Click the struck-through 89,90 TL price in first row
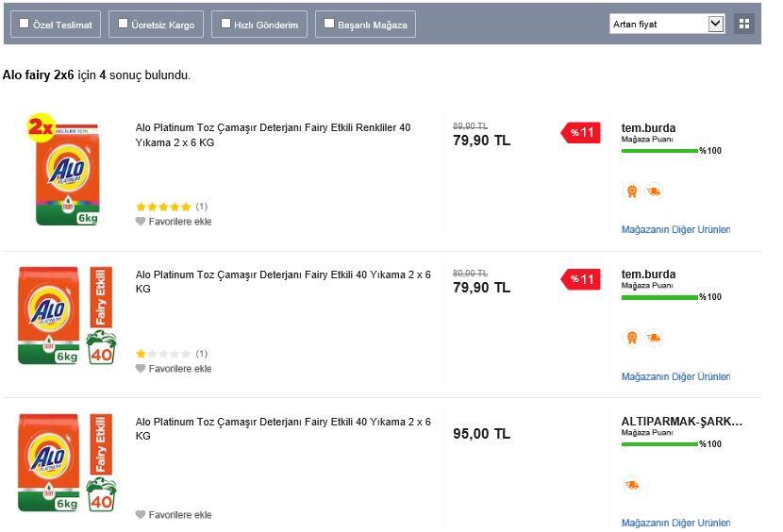This screenshot has width=783, height=532. click(x=470, y=125)
